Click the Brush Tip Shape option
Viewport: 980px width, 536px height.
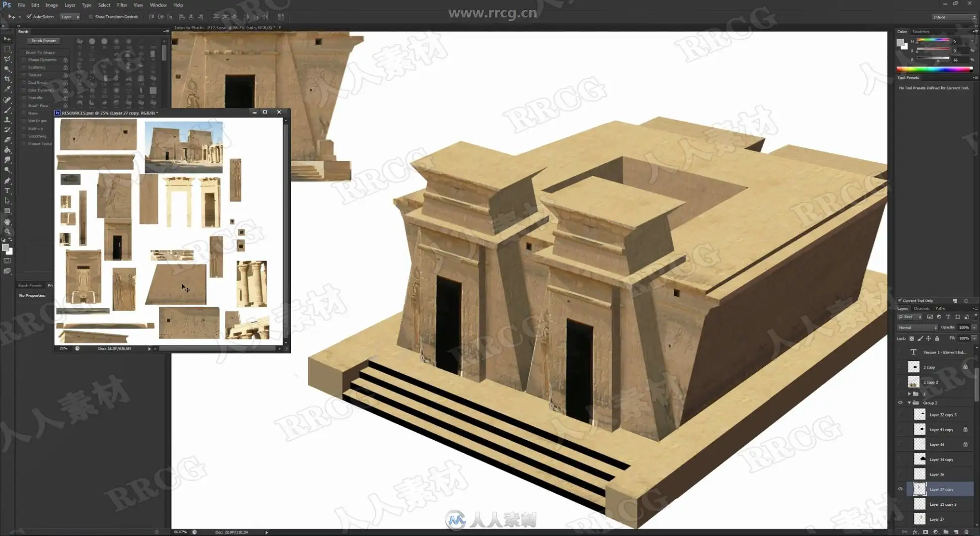(x=40, y=52)
